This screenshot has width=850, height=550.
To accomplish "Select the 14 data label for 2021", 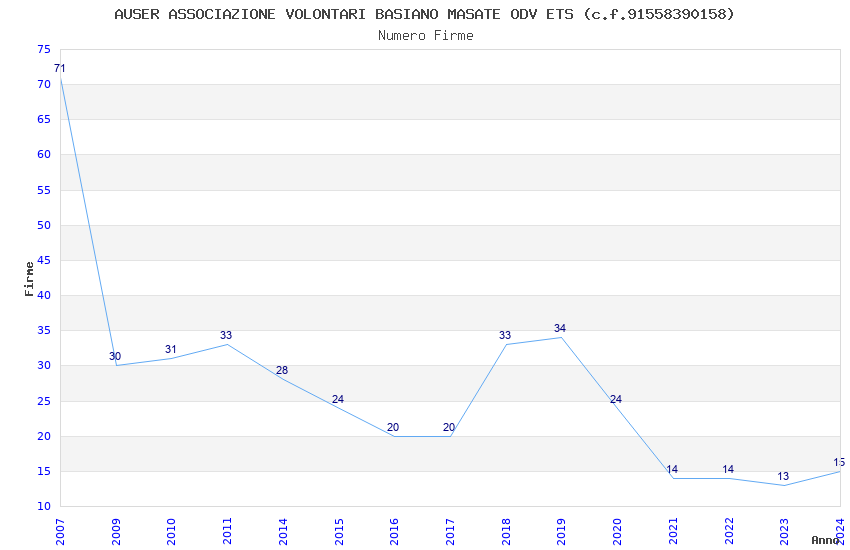I will tap(672, 470).
